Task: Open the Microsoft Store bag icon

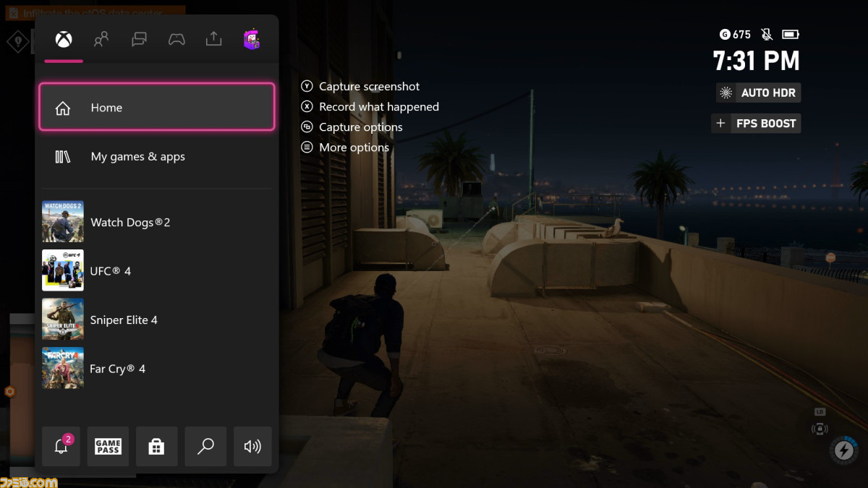Action: [156, 446]
